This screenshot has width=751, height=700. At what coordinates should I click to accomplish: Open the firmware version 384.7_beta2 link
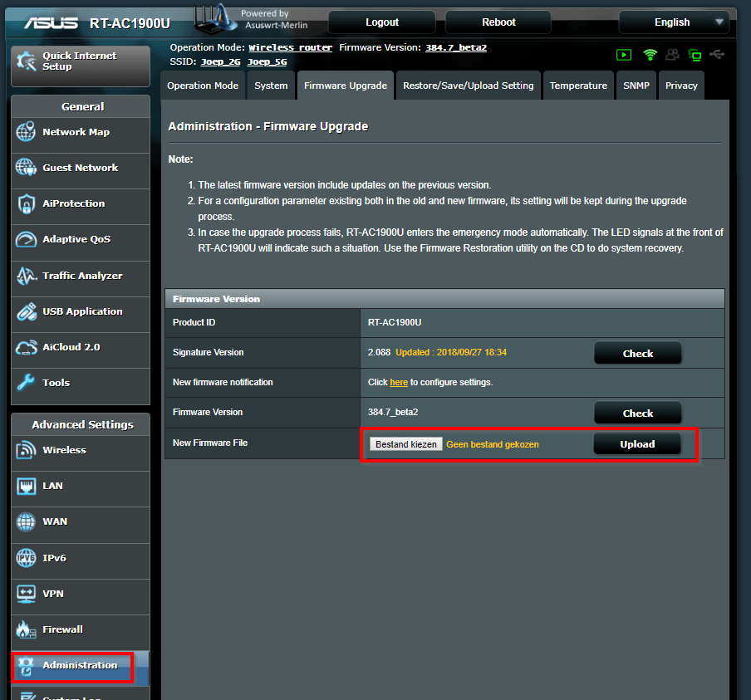[455, 47]
